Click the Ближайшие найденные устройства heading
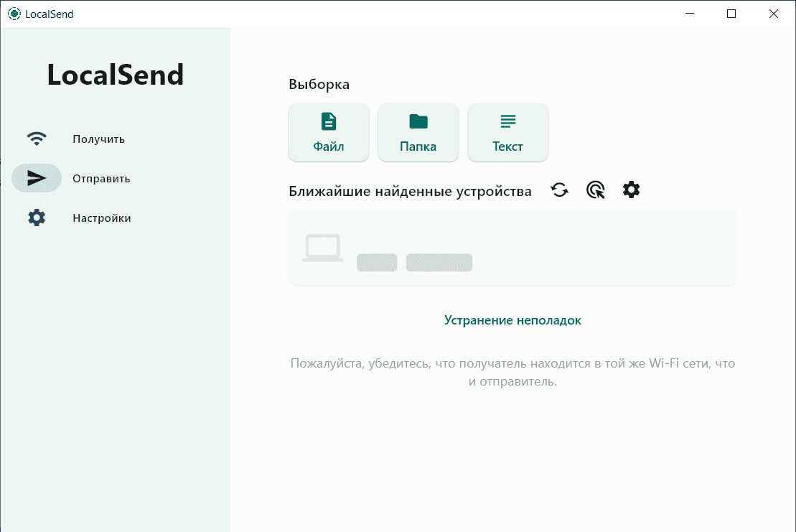The height and width of the screenshot is (532, 796). pyautogui.click(x=410, y=192)
